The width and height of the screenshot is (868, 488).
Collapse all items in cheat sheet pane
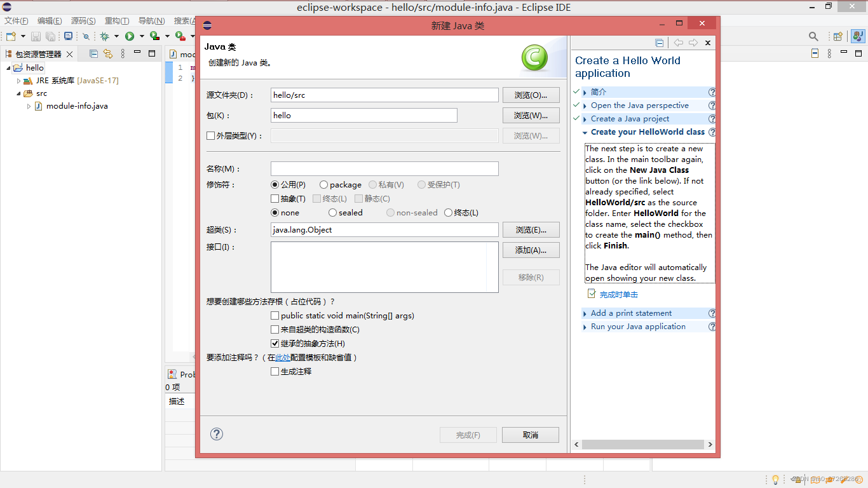[x=660, y=43]
